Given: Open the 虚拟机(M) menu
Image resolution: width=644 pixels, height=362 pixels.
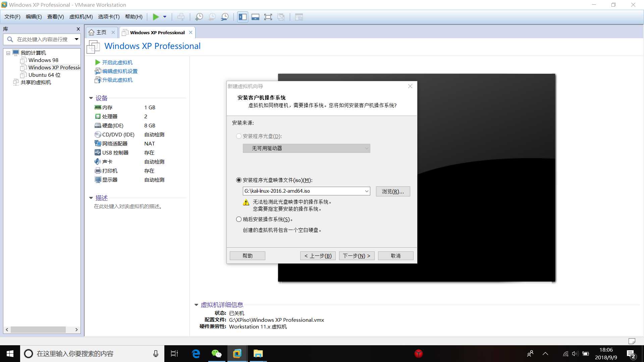Looking at the screenshot, I should [x=81, y=17].
